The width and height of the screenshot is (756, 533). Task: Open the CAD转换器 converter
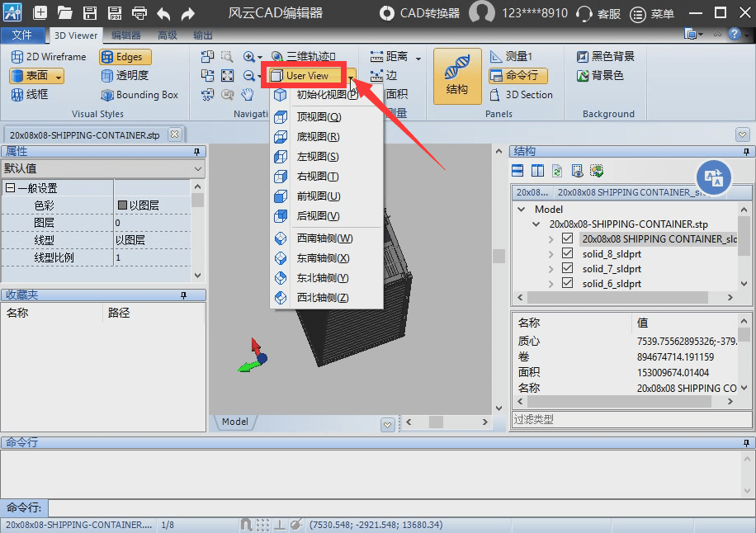[419, 13]
